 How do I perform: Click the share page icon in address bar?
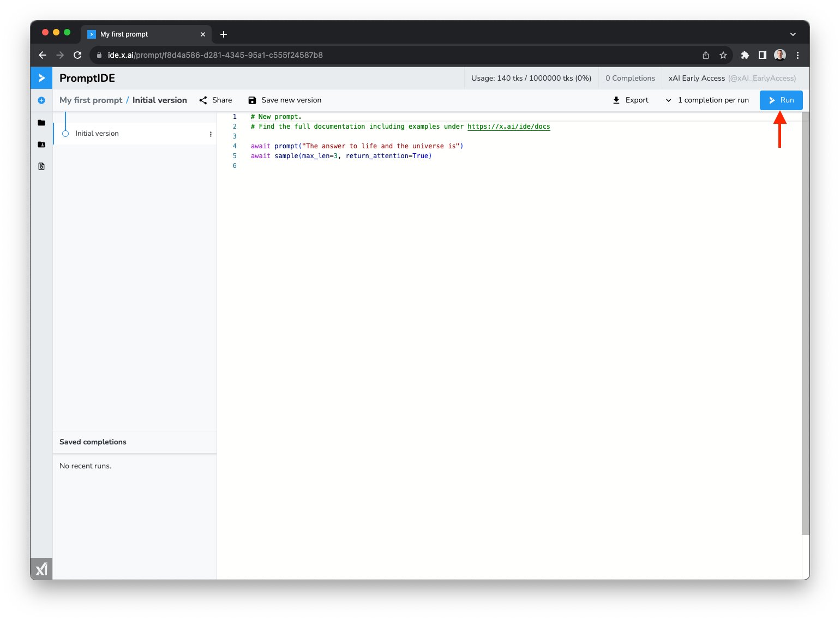coord(706,55)
